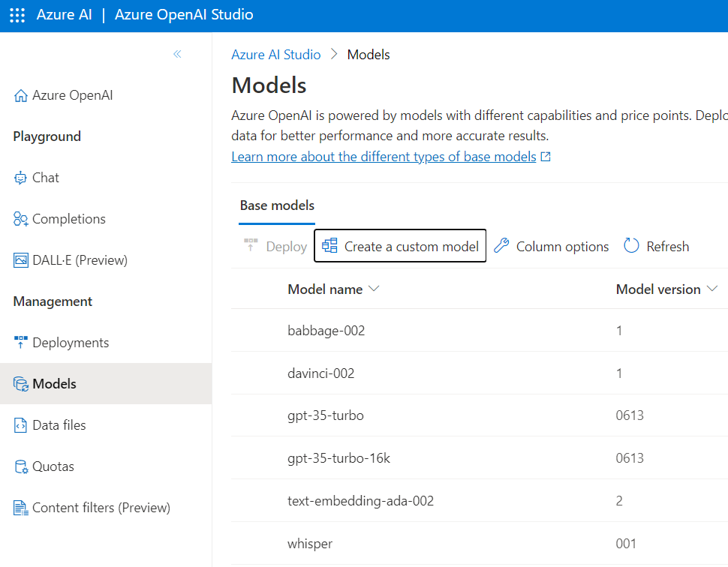Go to DALL·E (Preview) page
Screen dimensions: 728x567
(80, 260)
